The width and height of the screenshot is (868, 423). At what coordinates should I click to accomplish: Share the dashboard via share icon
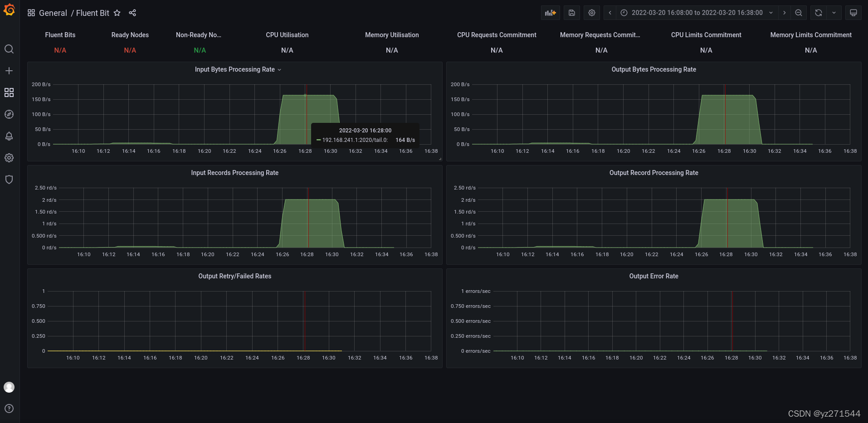[132, 13]
